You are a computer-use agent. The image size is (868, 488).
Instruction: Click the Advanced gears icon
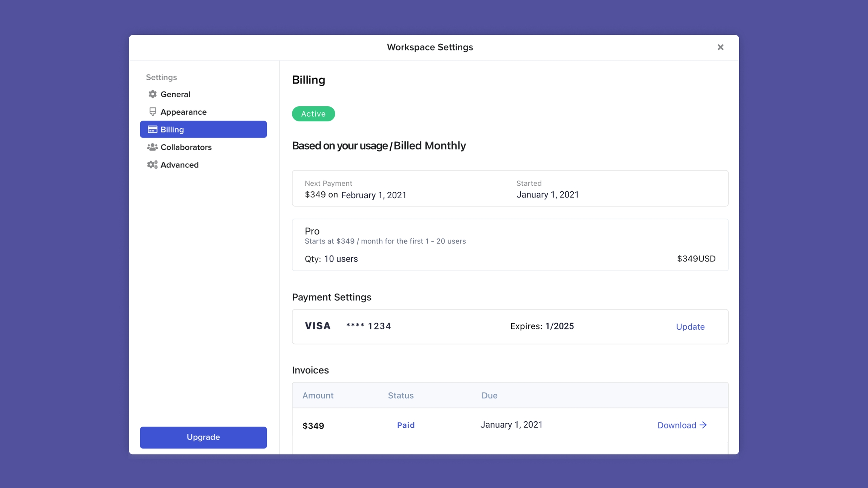click(152, 165)
